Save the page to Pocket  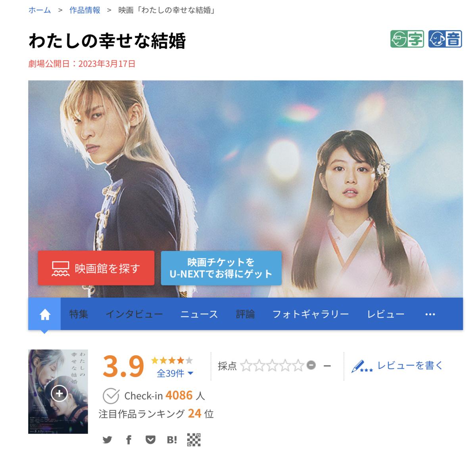[150, 440]
